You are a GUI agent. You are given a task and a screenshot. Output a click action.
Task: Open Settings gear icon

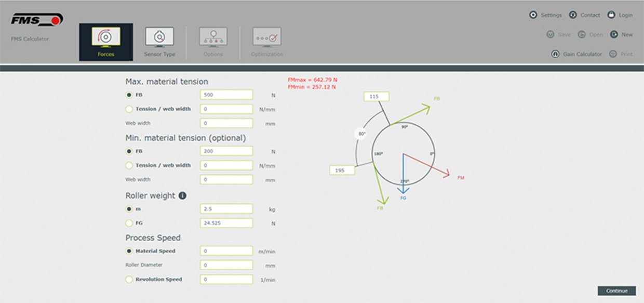tap(533, 15)
